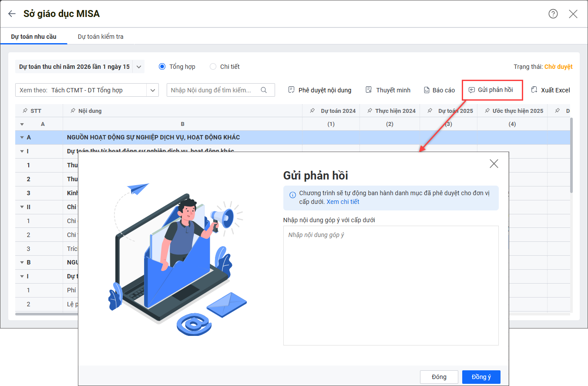Open the help question mark icon
This screenshot has width=588, height=386.
pos(553,14)
